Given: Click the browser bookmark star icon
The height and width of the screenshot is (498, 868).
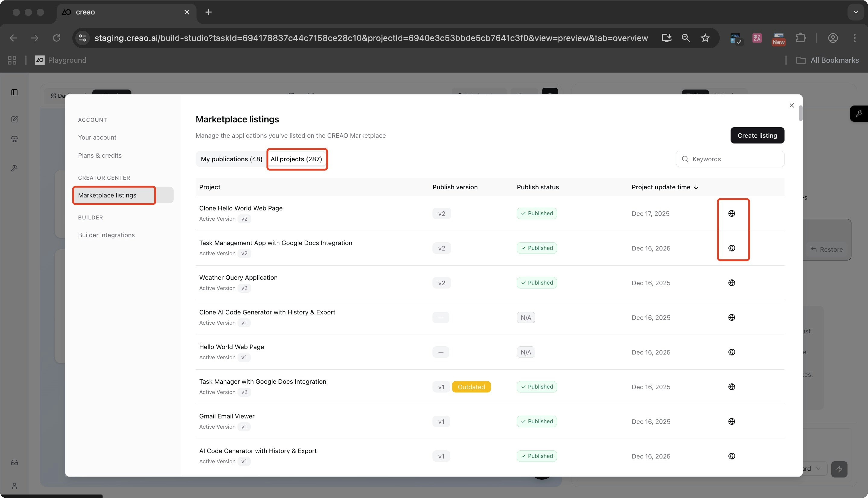Looking at the screenshot, I should pos(705,38).
